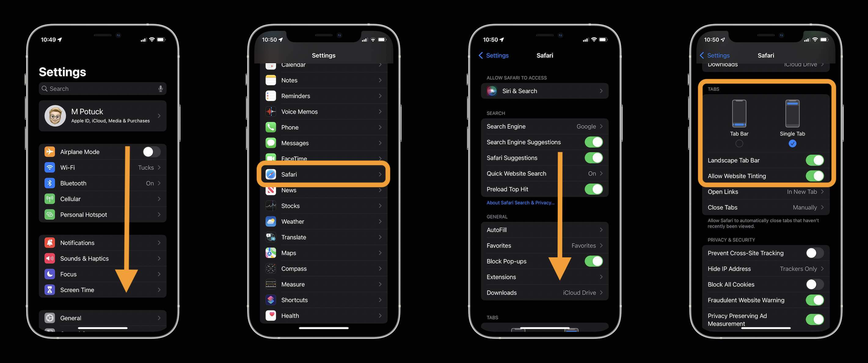The height and width of the screenshot is (363, 868).
Task: Tap the Single Tab radio button option
Action: click(x=792, y=144)
